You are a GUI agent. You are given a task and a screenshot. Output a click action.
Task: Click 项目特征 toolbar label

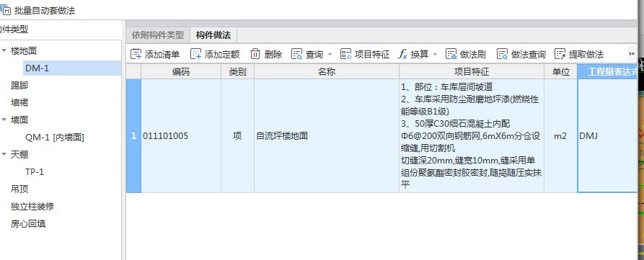click(372, 55)
